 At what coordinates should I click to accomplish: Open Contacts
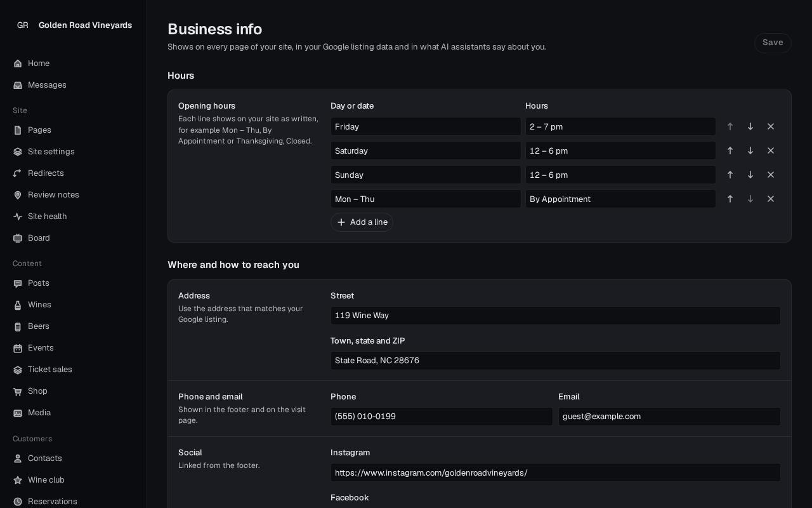pyautogui.click(x=74, y=458)
